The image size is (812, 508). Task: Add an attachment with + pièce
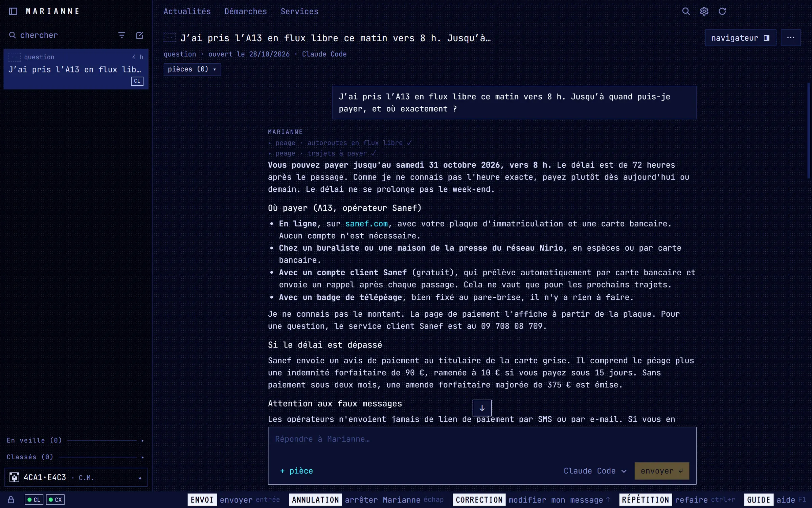point(297,471)
